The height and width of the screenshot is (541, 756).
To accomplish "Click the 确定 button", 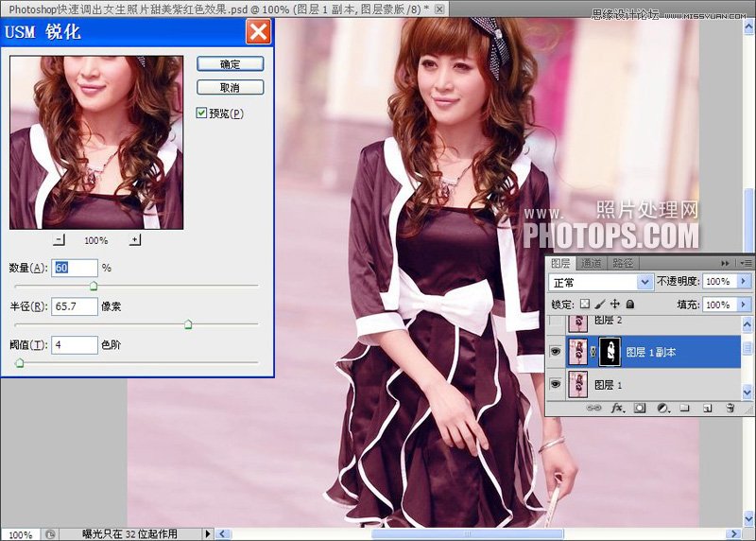I will (x=230, y=63).
